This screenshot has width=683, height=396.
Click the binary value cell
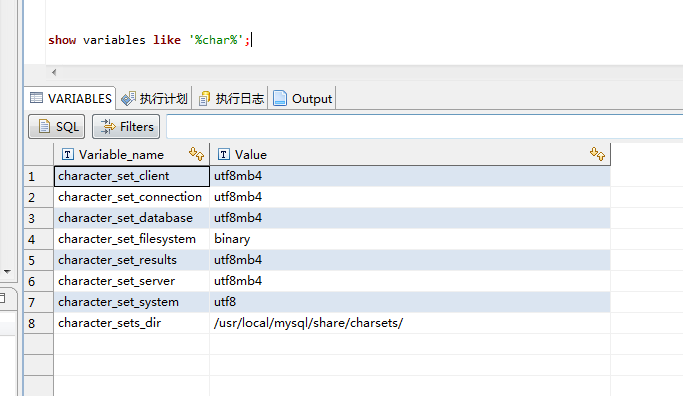[x=410, y=239]
